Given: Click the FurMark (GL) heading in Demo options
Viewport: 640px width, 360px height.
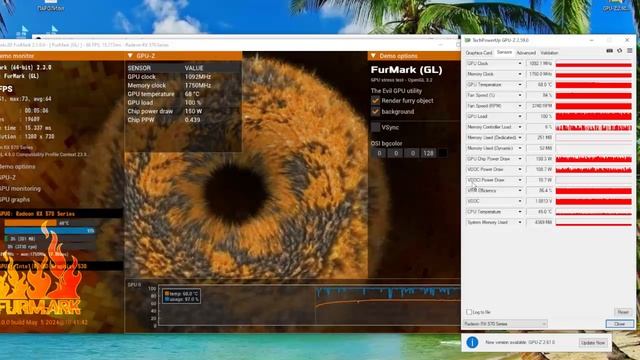Looking at the screenshot, I should (406, 70).
